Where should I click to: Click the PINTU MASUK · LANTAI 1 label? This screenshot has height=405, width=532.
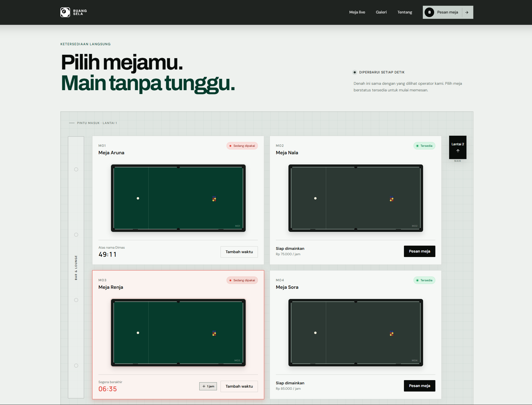click(97, 123)
